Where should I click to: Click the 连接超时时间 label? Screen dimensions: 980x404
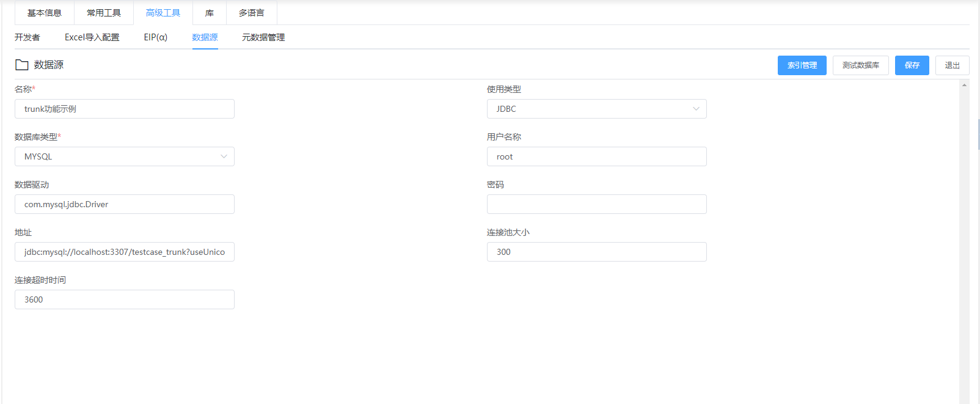[x=40, y=280]
